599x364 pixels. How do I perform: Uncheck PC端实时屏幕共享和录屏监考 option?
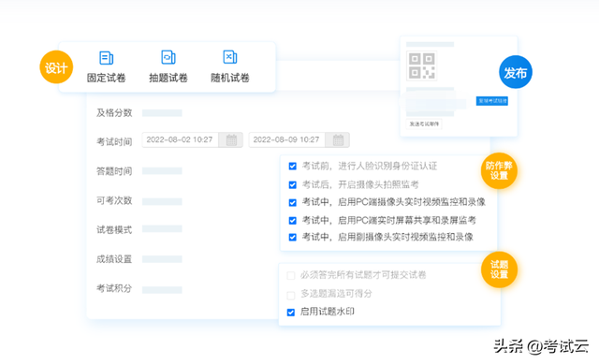(x=293, y=221)
